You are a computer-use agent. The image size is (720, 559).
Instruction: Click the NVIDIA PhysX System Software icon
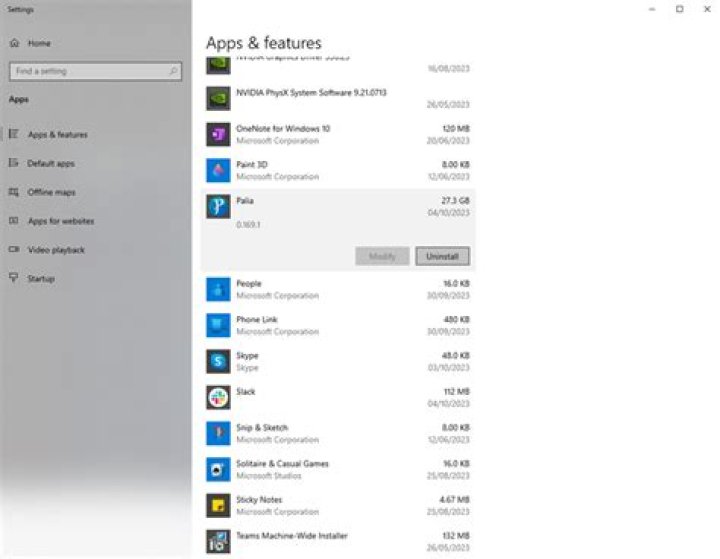218,98
